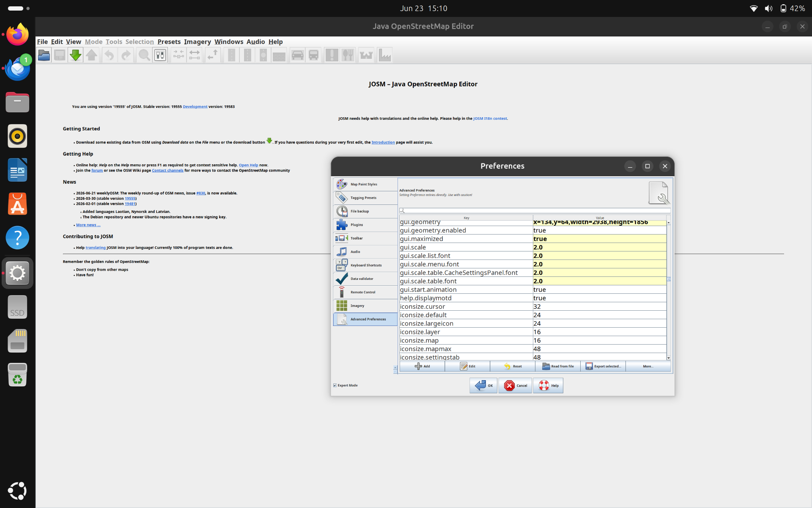Click the clock showing Jun 23 15:10

click(x=423, y=8)
